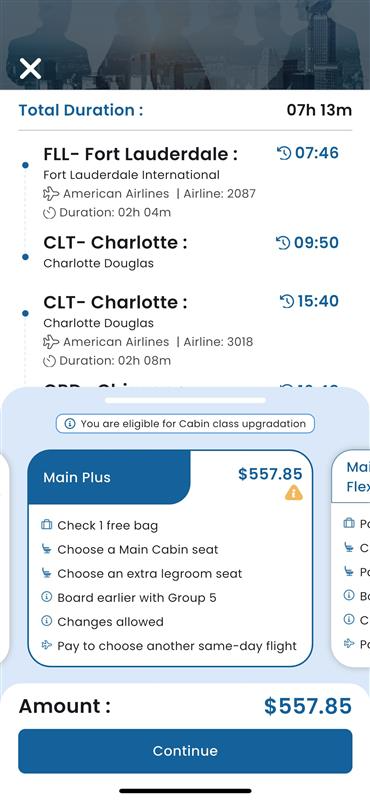Tap the duration timer icon for 02h 04m
This screenshot has width=370, height=800.
[x=50, y=213]
